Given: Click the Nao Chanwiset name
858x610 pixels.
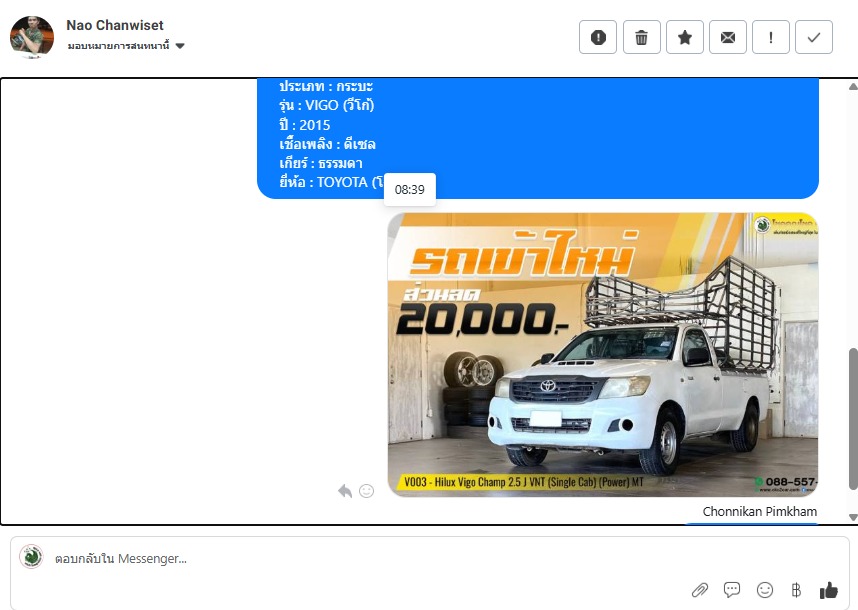Looking at the screenshot, I should [115, 25].
